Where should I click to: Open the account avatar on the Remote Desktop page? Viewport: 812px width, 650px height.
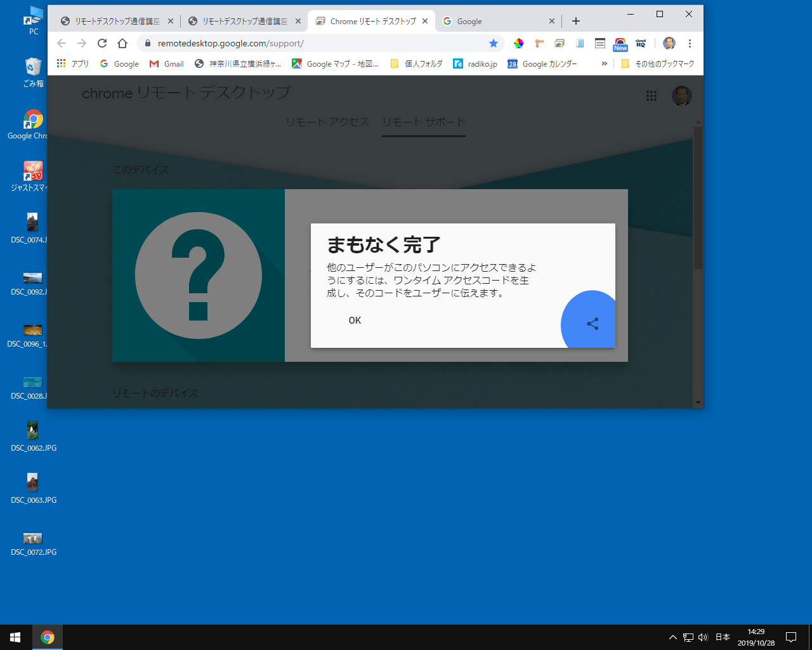pyautogui.click(x=681, y=96)
